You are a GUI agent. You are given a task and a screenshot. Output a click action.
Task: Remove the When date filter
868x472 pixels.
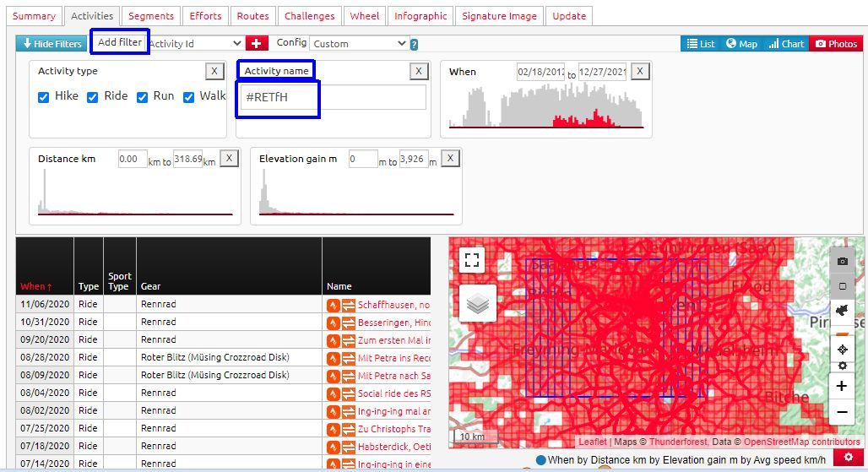(640, 71)
